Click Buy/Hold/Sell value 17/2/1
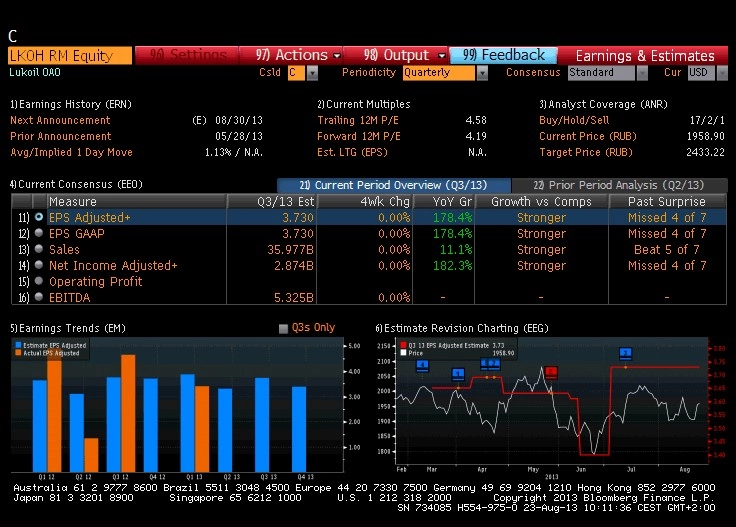 [x=707, y=120]
